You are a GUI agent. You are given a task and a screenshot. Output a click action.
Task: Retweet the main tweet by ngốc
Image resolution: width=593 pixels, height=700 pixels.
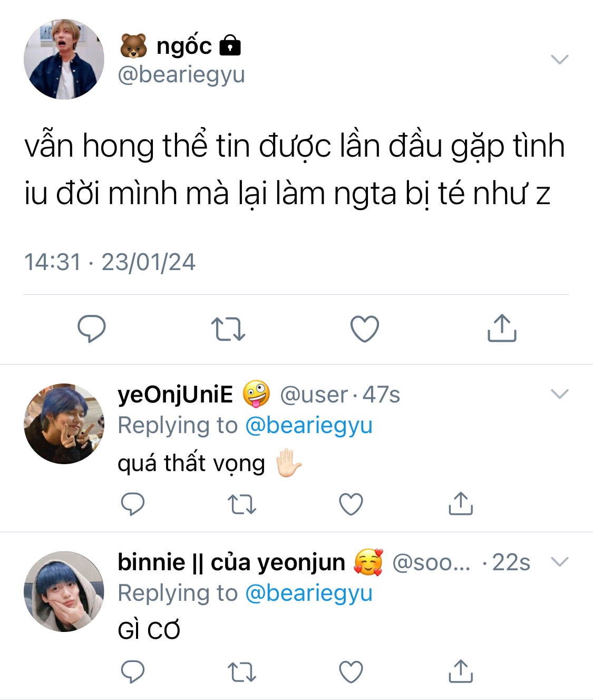click(228, 329)
